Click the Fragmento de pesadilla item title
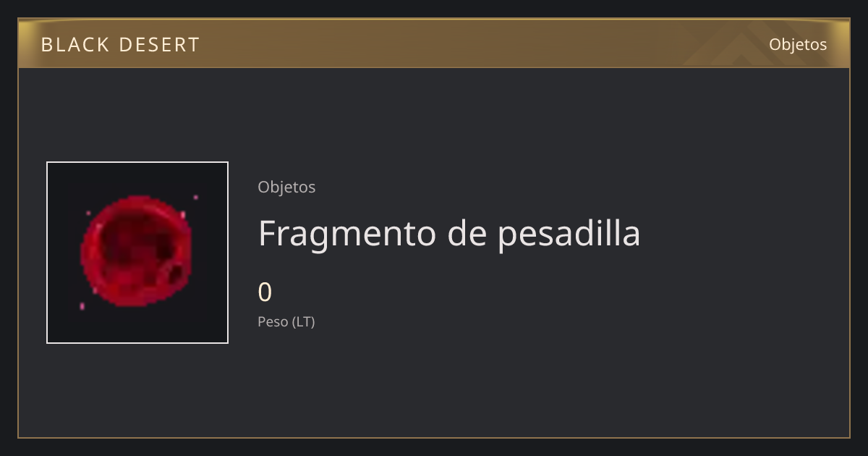 [449, 233]
